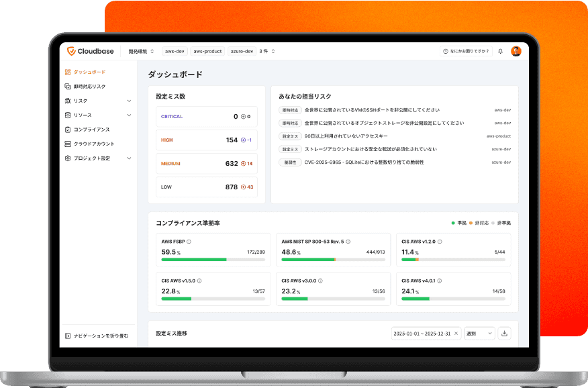Click the プロジェクト設定 gear icon
588x388 pixels.
click(x=68, y=158)
